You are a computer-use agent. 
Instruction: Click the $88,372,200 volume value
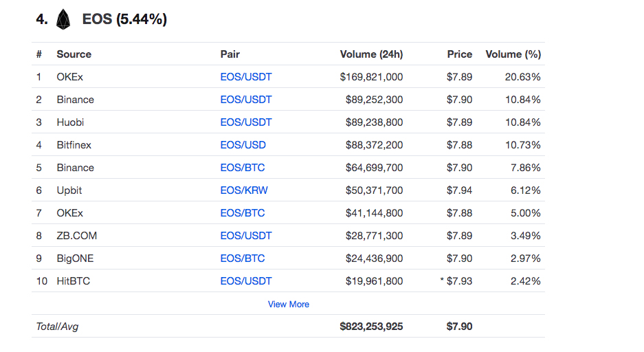click(374, 145)
